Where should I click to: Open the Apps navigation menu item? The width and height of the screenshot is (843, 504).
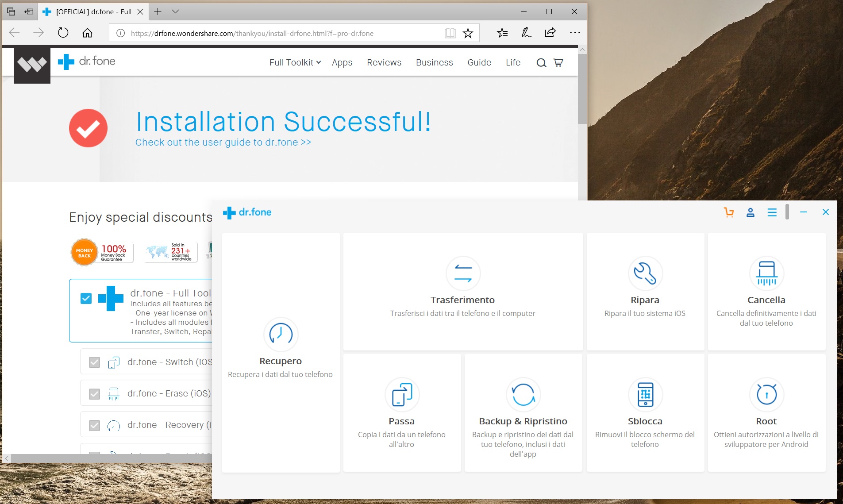[342, 62]
